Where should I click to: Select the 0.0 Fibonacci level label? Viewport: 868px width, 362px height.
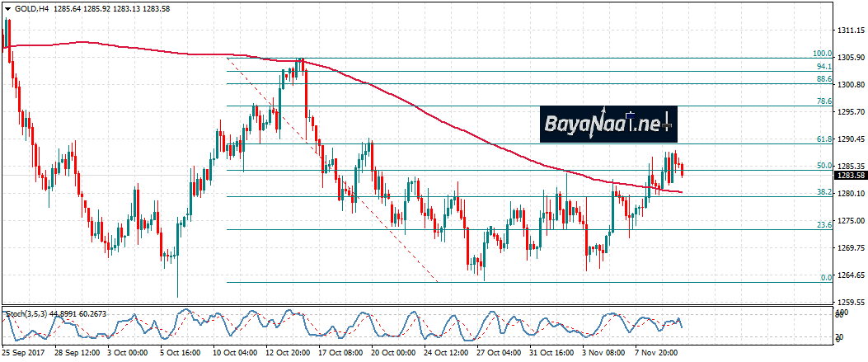point(826,278)
